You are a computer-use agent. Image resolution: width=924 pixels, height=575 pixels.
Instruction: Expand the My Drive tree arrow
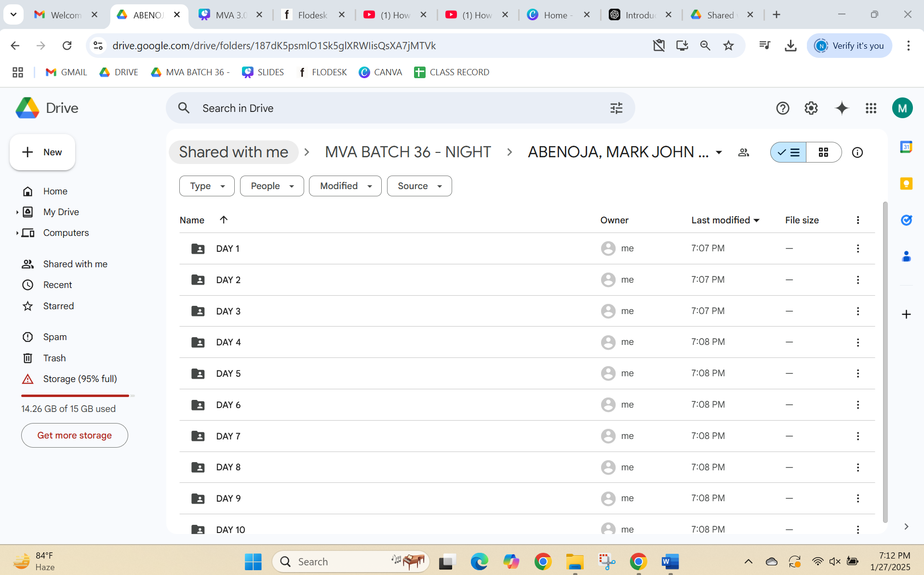tap(17, 212)
